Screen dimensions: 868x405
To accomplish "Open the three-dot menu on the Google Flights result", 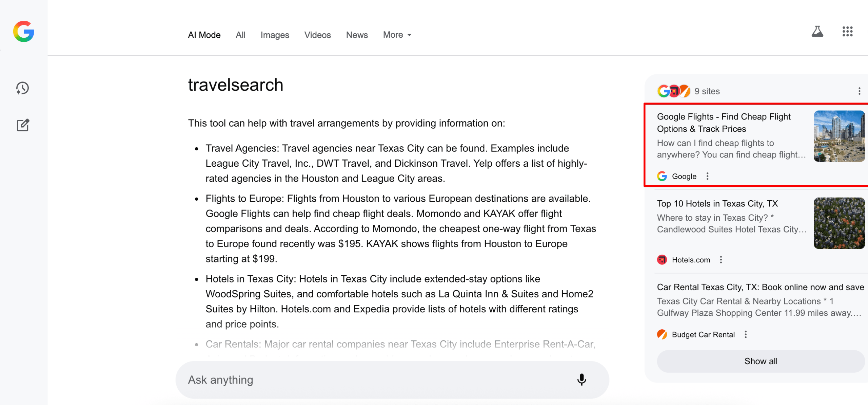I will pyautogui.click(x=708, y=176).
